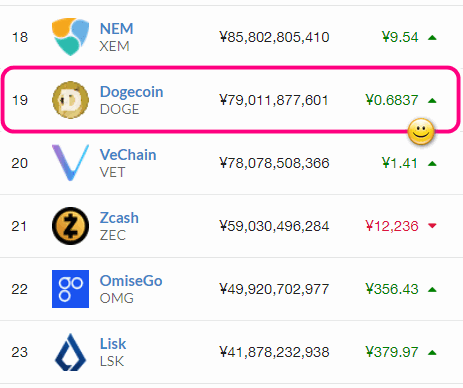This screenshot has width=463, height=388.
Task: Click the Lisk diamond logo icon
Action: (70, 352)
